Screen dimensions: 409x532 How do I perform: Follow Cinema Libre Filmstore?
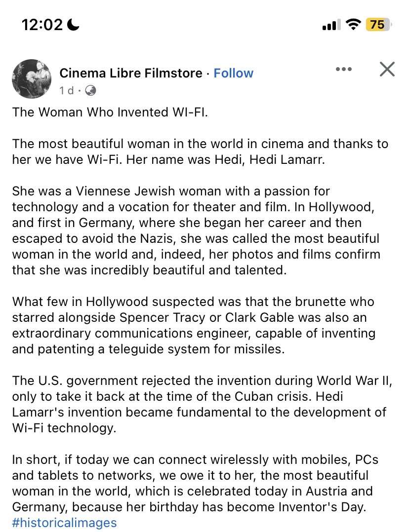click(x=233, y=73)
